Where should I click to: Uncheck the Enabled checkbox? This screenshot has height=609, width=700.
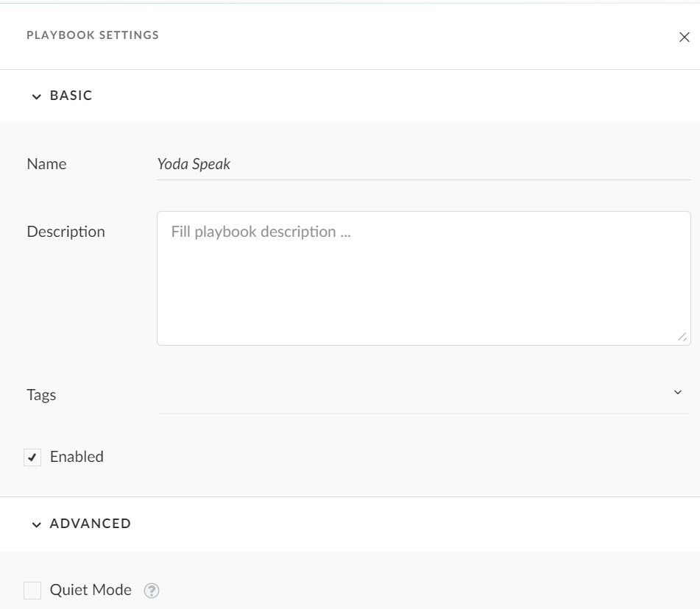[32, 457]
